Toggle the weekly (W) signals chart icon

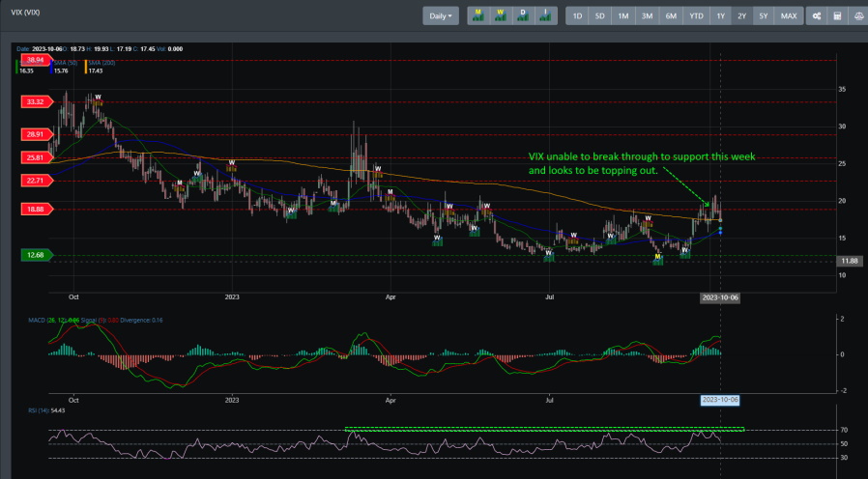[501, 15]
